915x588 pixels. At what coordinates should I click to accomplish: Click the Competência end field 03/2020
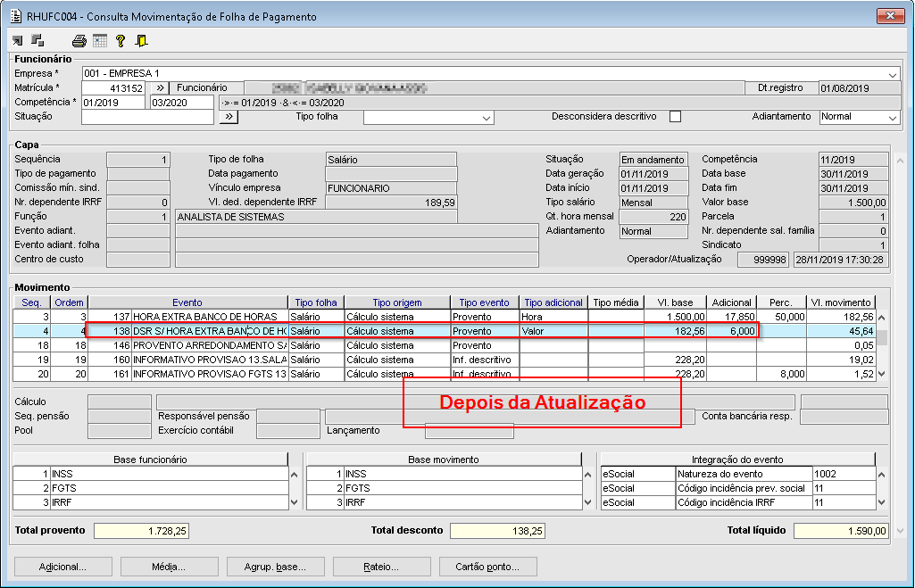(182, 103)
